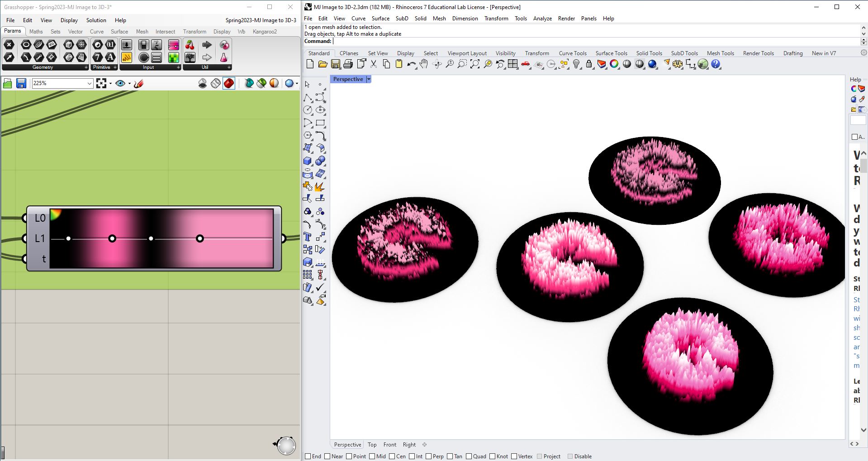The width and height of the screenshot is (868, 461).
Task: Click the Print icon in Rhino toolbar
Action: 348,64
